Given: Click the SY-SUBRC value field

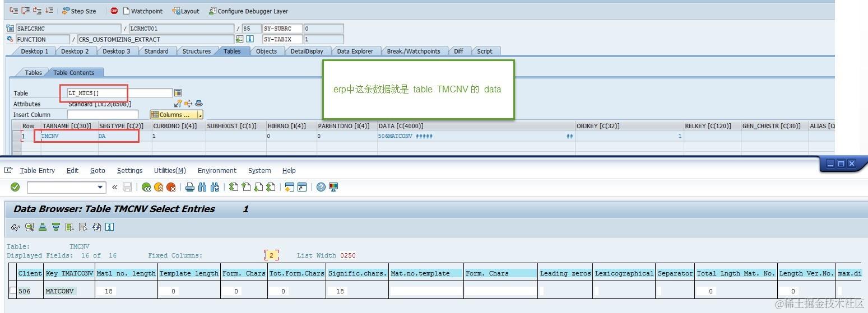Looking at the screenshot, I should [324, 29].
